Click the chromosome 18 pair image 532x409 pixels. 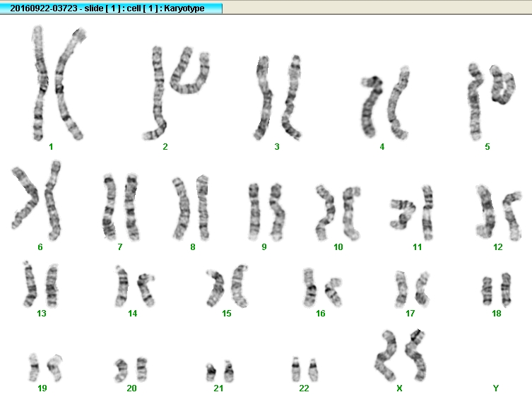(x=497, y=290)
